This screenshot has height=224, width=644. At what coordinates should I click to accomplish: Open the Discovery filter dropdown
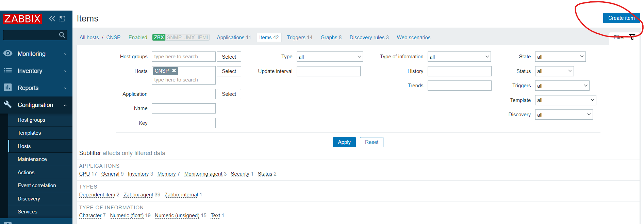tap(564, 115)
